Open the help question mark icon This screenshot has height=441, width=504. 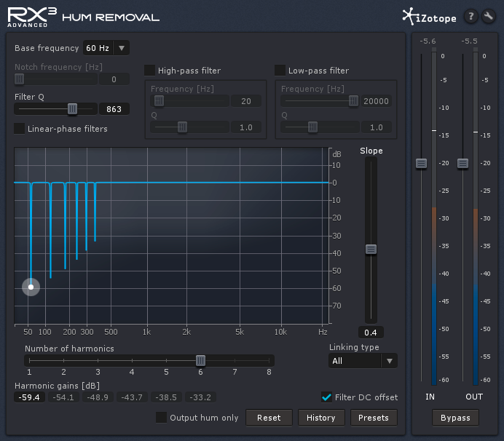point(471,16)
